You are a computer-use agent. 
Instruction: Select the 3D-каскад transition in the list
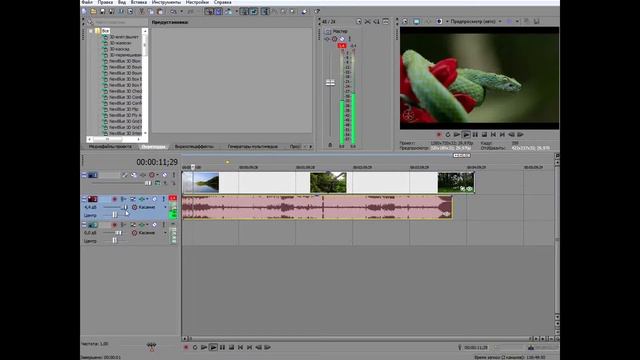coord(120,49)
